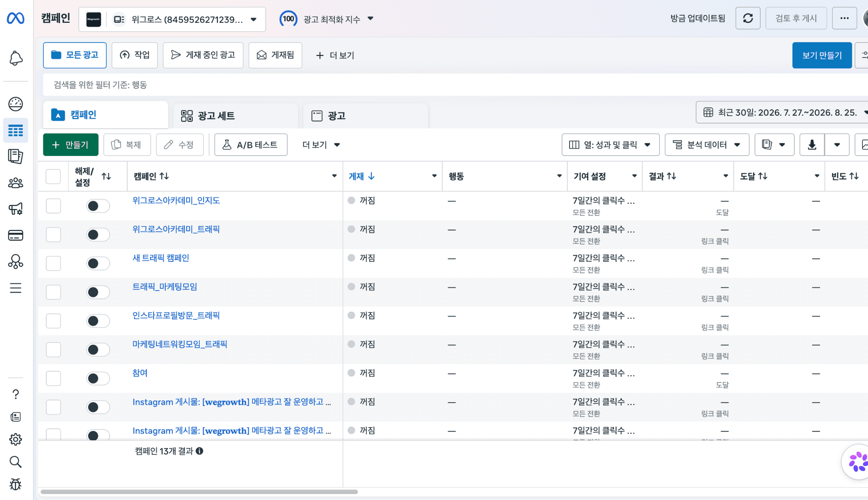Toggle the 참여 campaign on/off switch

98,378
